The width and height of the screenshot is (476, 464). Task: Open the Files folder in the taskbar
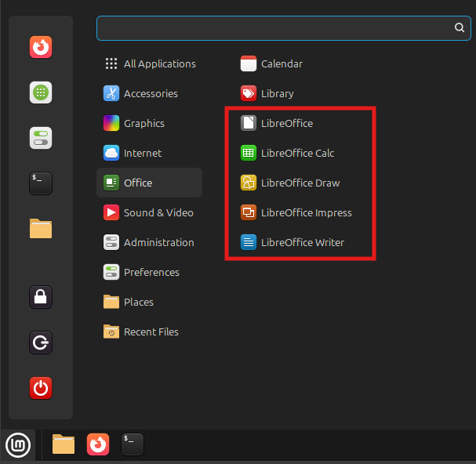coord(64,444)
